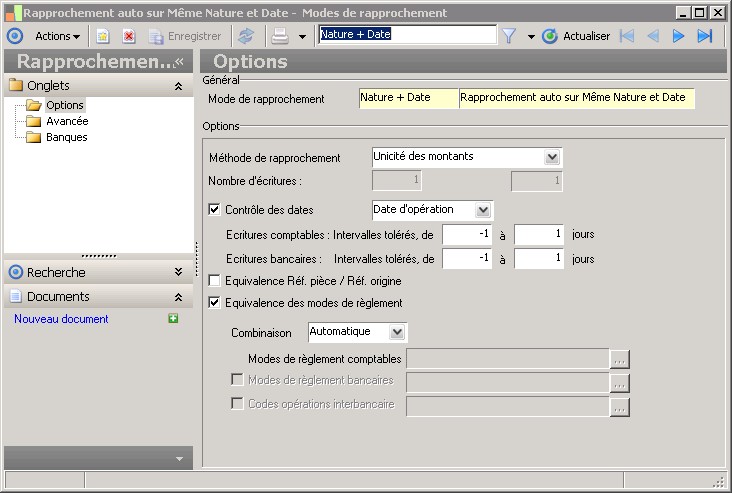Go to the next record arrow
This screenshot has height=493, width=732.
[679, 36]
